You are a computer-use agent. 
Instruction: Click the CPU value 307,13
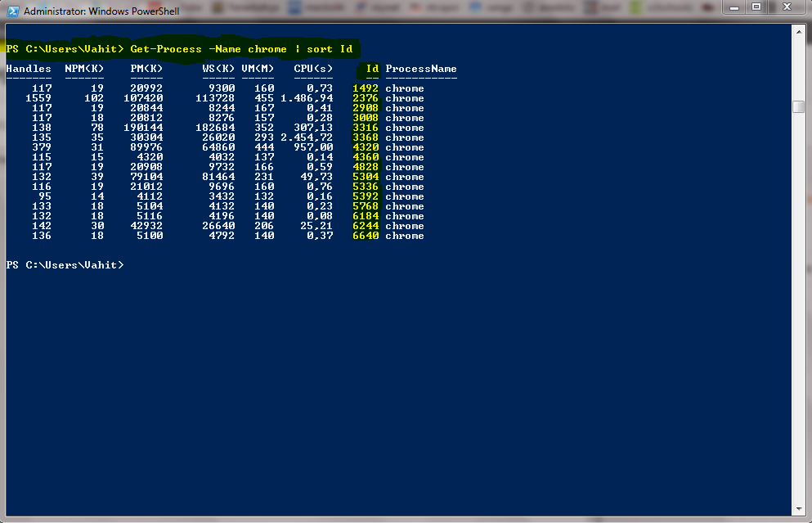point(313,128)
